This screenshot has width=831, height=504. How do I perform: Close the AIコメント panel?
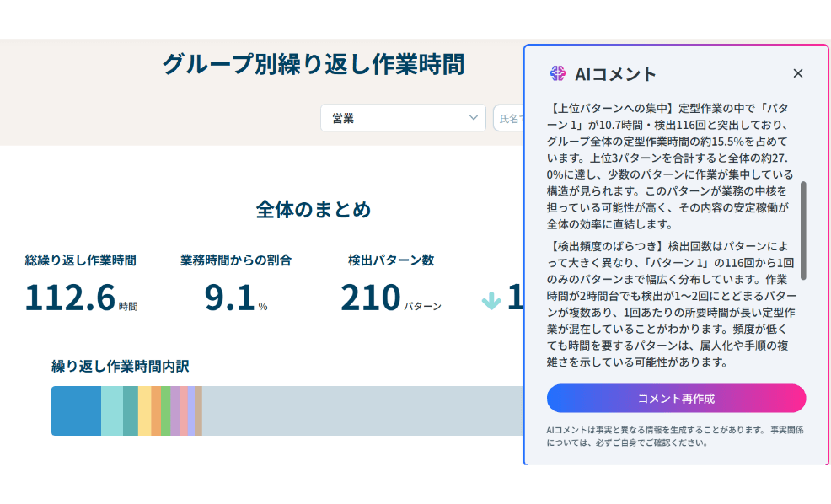click(x=797, y=73)
